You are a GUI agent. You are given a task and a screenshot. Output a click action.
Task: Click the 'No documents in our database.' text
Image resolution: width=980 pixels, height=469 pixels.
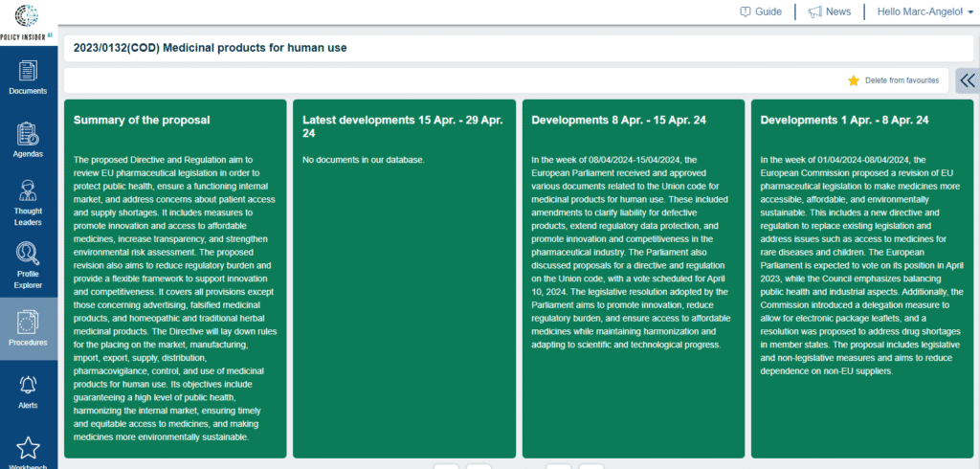[x=363, y=160]
